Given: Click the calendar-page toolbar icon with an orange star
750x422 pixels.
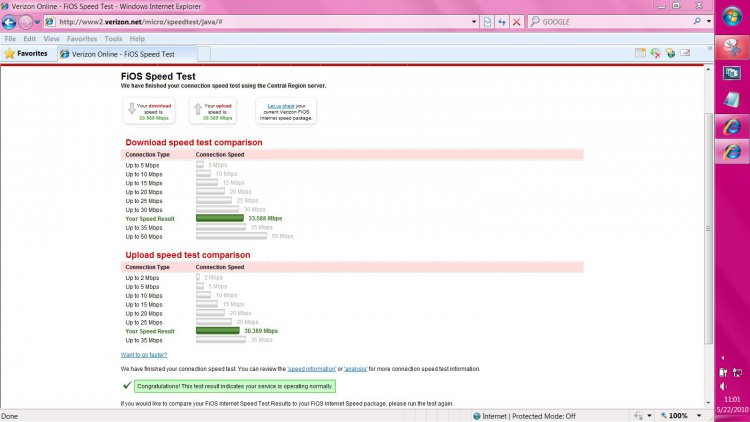Looking at the screenshot, I should point(640,53).
